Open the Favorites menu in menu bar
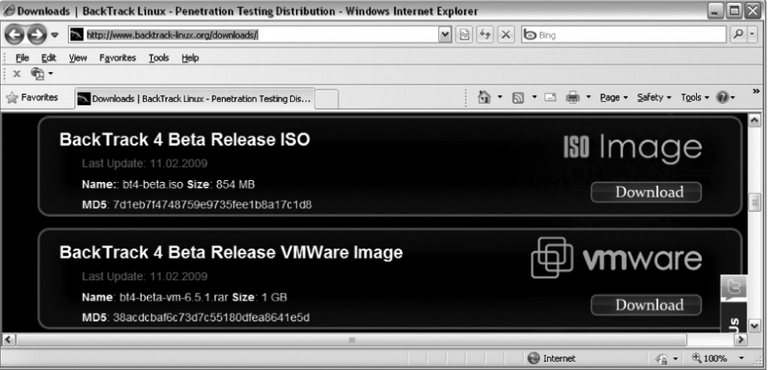 (x=118, y=58)
